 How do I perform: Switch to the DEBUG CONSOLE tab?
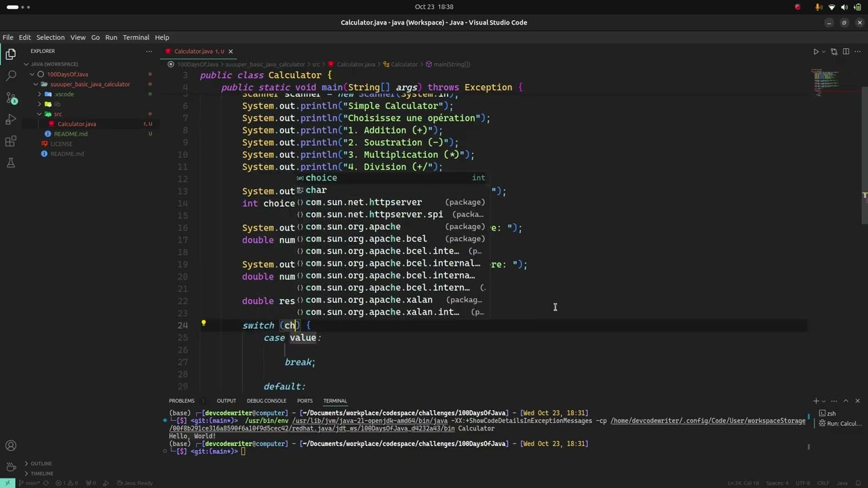(266, 401)
